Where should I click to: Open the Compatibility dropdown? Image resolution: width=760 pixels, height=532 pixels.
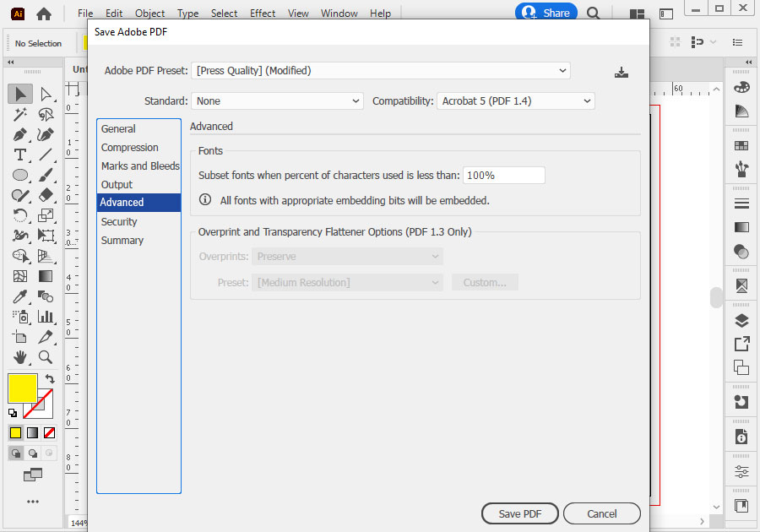(516, 100)
